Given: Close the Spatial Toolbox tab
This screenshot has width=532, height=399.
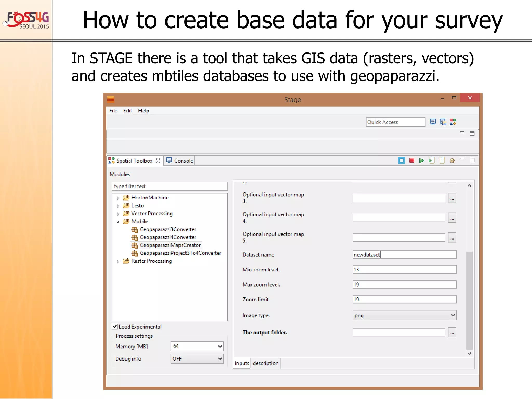Looking at the screenshot, I should coord(158,161).
